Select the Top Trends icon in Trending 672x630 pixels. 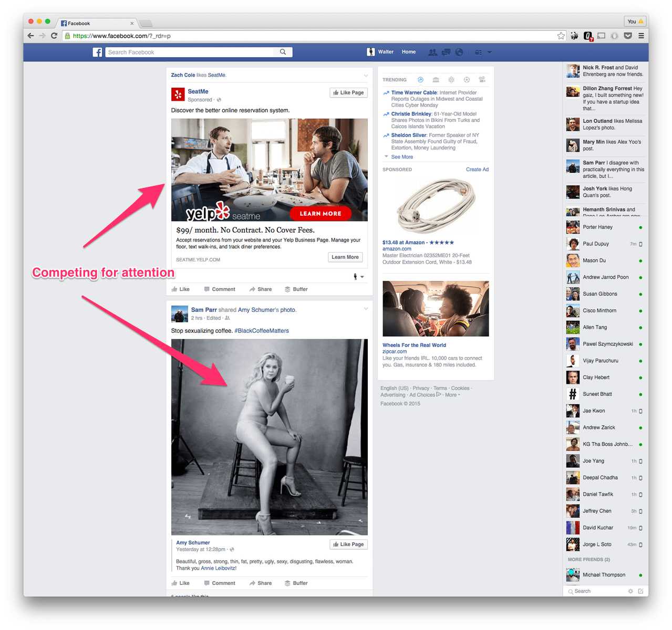(x=420, y=80)
